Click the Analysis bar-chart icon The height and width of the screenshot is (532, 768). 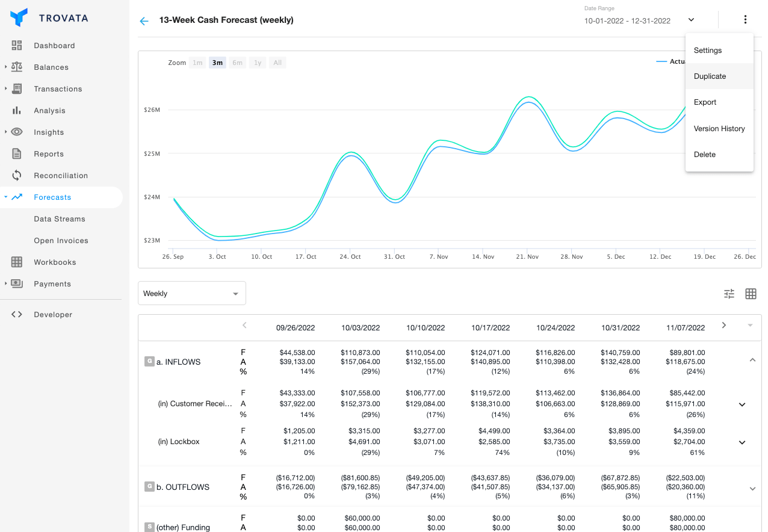[17, 110]
